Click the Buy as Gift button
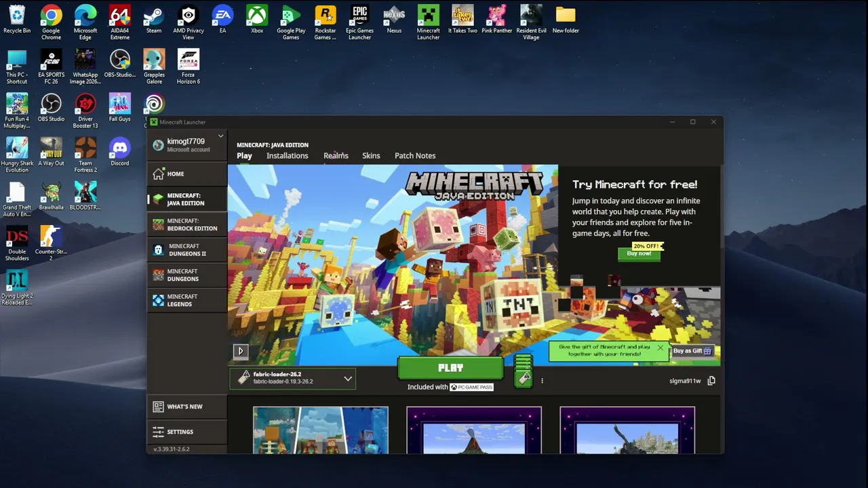Viewport: 868px width, 488px height. (692, 351)
